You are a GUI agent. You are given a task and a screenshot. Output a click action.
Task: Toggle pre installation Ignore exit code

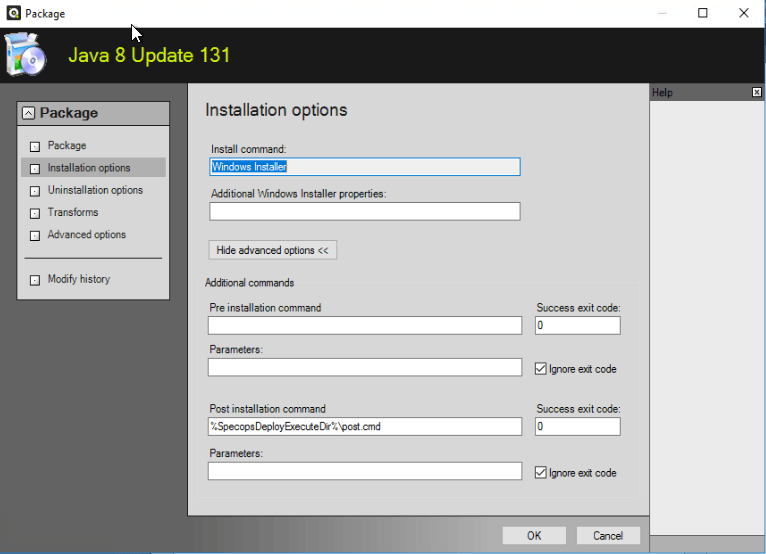541,369
